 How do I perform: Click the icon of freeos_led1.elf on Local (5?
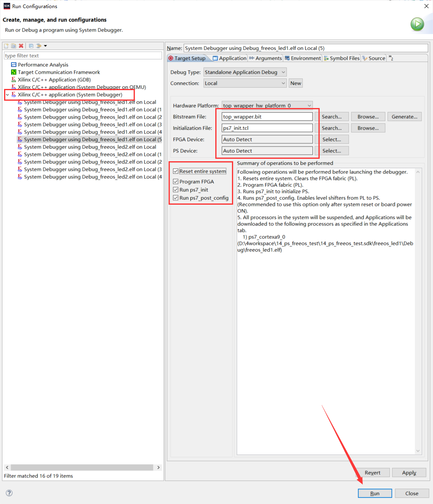(20, 139)
